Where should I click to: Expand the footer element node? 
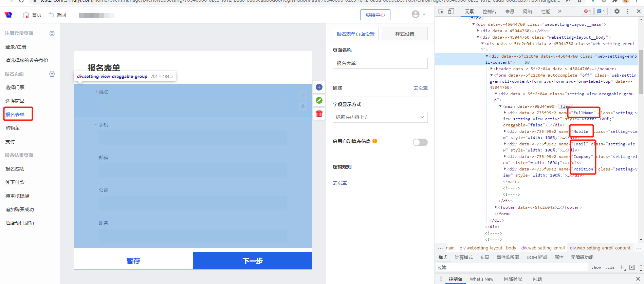(496, 207)
